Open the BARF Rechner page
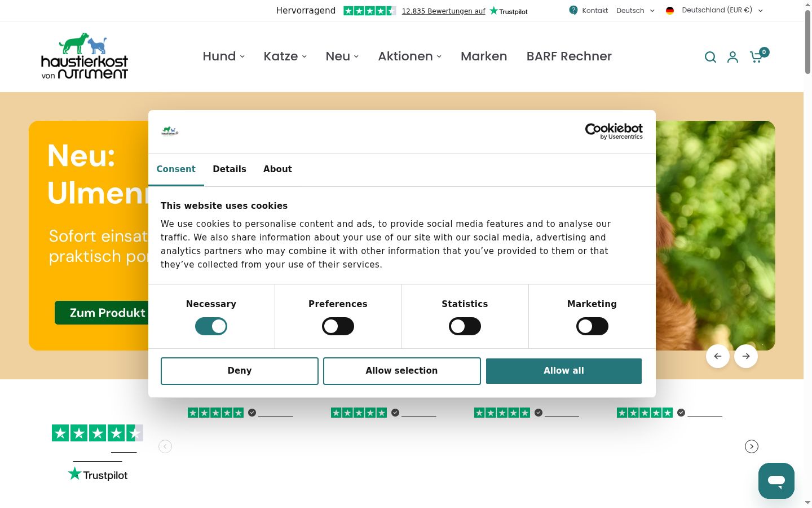The width and height of the screenshot is (812, 508). (569, 56)
